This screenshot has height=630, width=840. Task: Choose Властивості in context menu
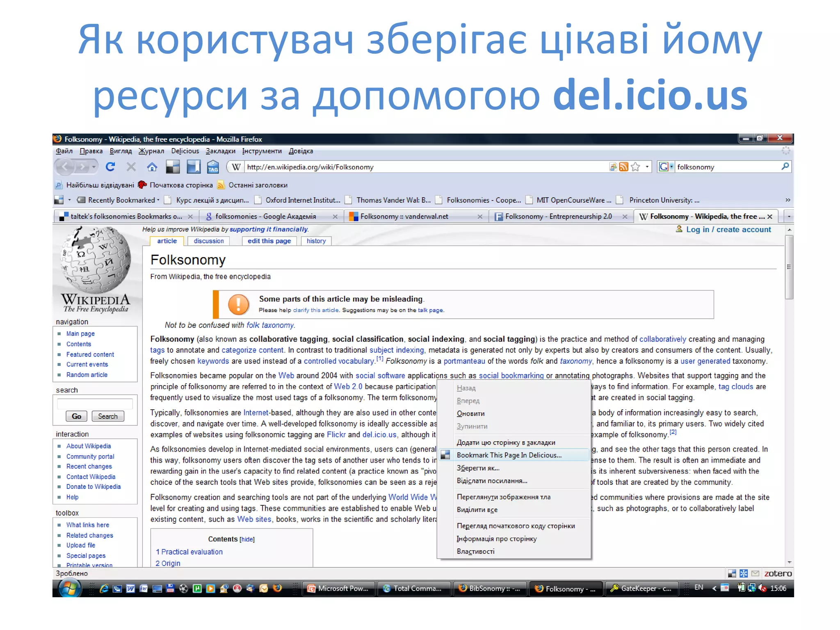point(514,551)
